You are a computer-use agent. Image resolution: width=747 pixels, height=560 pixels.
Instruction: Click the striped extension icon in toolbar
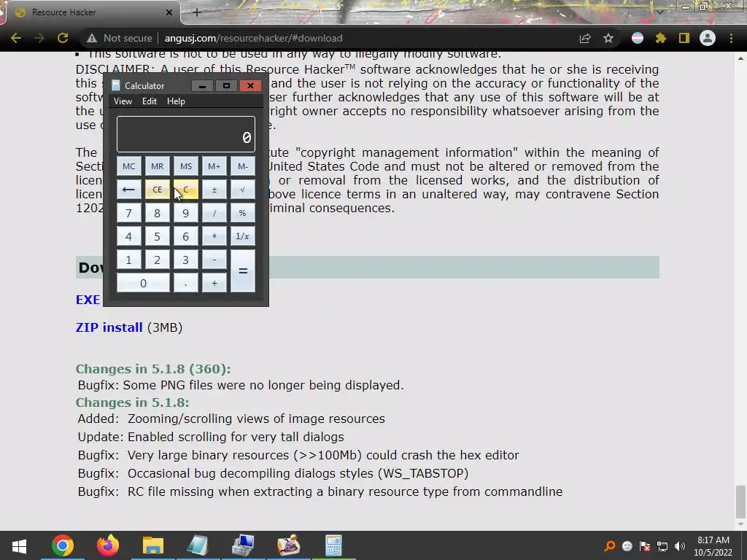pos(638,38)
